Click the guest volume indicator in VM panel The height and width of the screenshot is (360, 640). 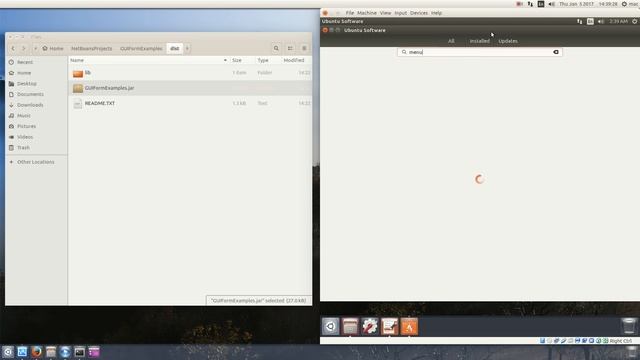601,21
